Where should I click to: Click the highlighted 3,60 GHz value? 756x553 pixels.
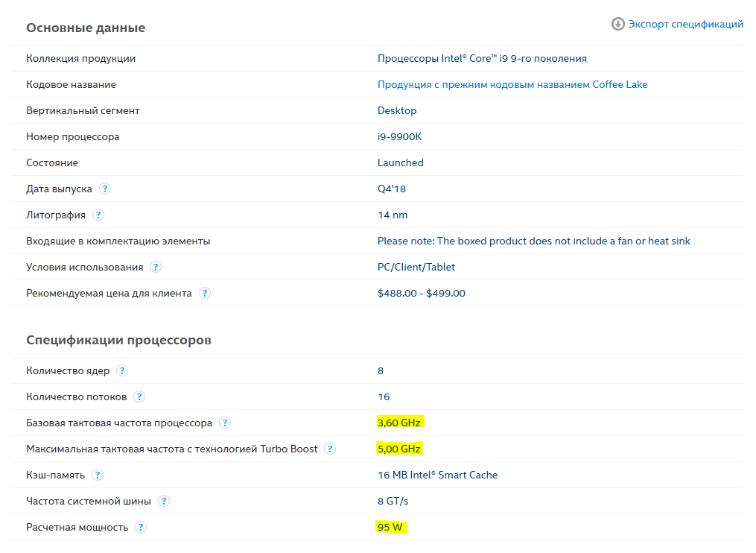[399, 423]
